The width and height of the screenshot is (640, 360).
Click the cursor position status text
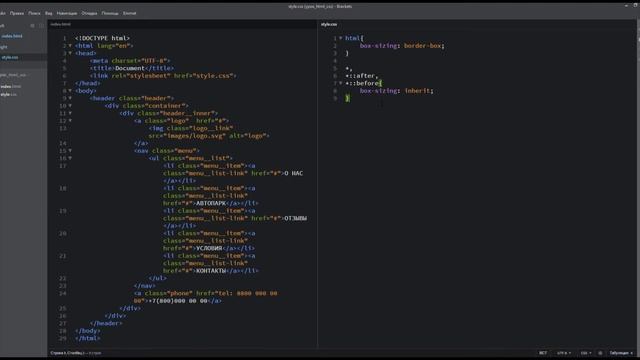click(76, 353)
